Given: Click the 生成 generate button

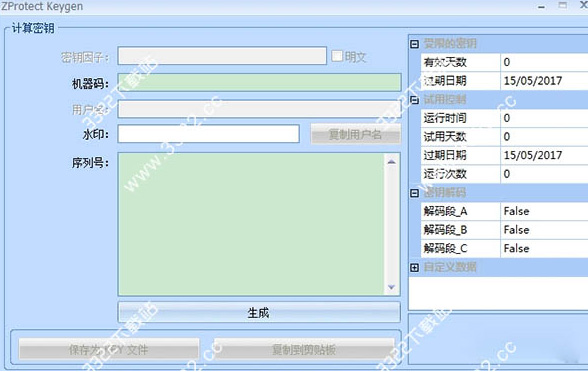Looking at the screenshot, I should click(259, 312).
